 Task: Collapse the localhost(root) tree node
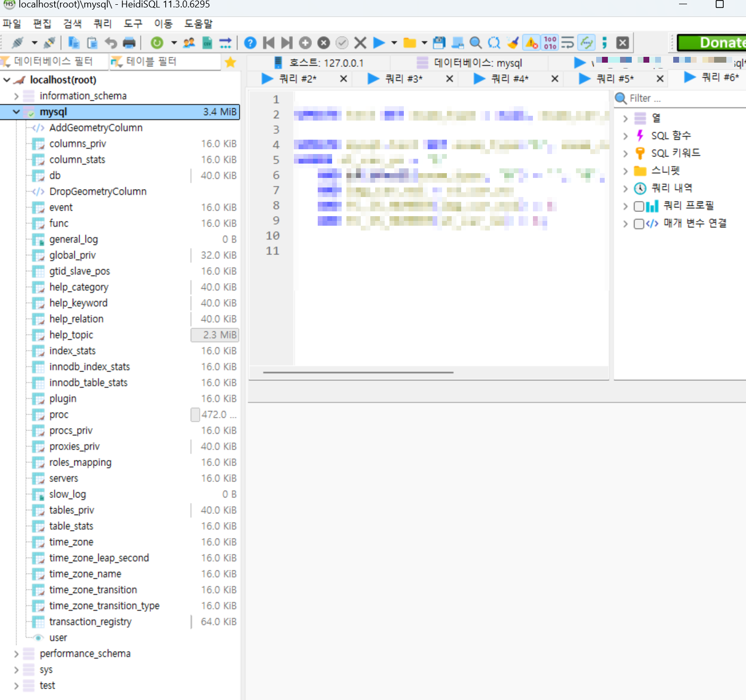tap(7, 80)
